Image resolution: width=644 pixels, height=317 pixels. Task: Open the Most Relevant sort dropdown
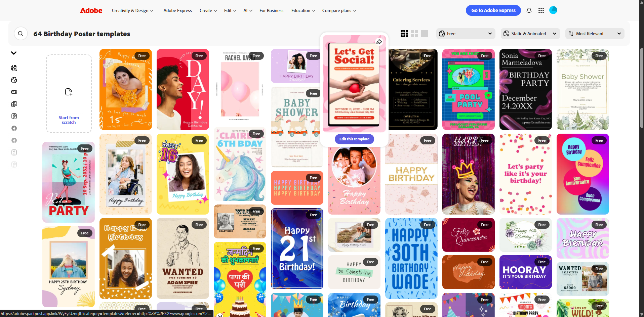594,33
